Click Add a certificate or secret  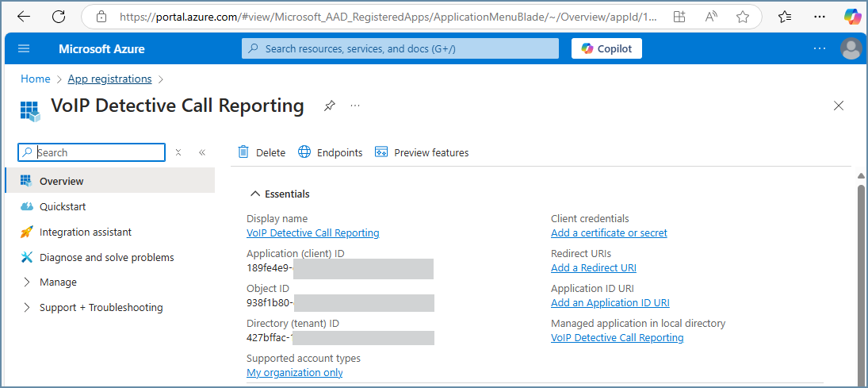609,232
